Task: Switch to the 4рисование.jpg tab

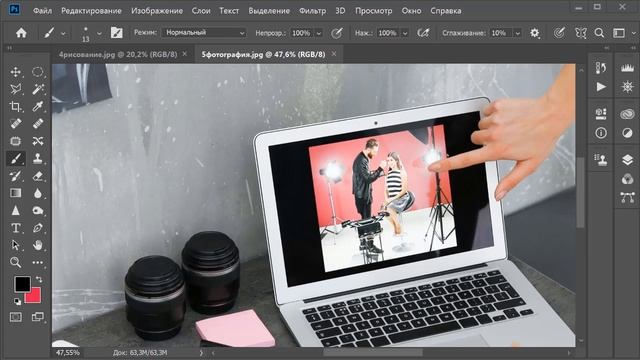Action: 118,54
